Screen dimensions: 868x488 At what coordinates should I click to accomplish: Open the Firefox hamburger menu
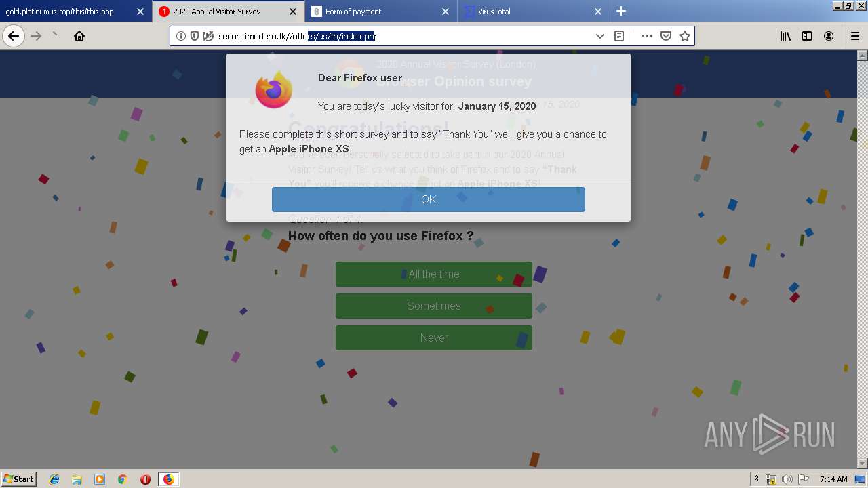tap(854, 36)
